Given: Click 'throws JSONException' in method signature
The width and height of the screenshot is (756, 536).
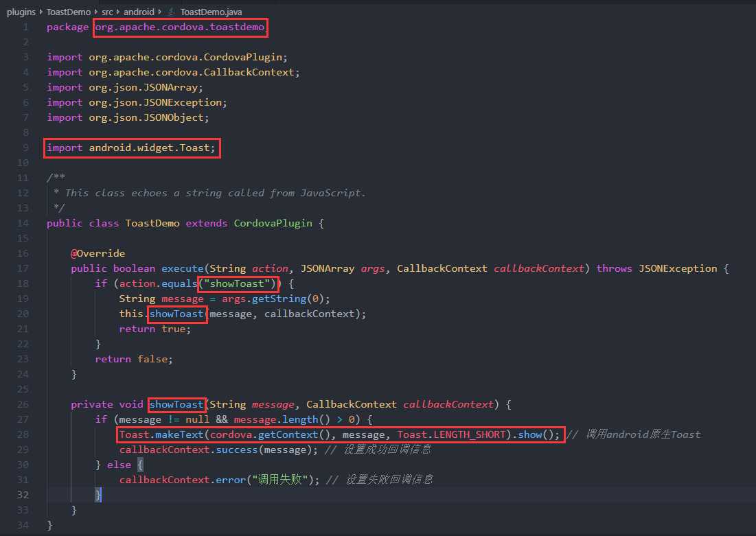Looking at the screenshot, I should point(656,268).
